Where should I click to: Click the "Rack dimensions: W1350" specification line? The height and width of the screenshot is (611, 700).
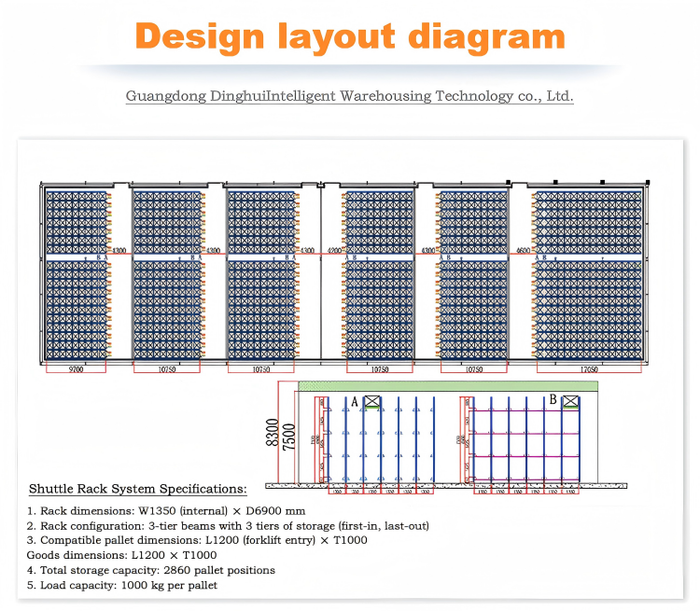tap(166, 511)
